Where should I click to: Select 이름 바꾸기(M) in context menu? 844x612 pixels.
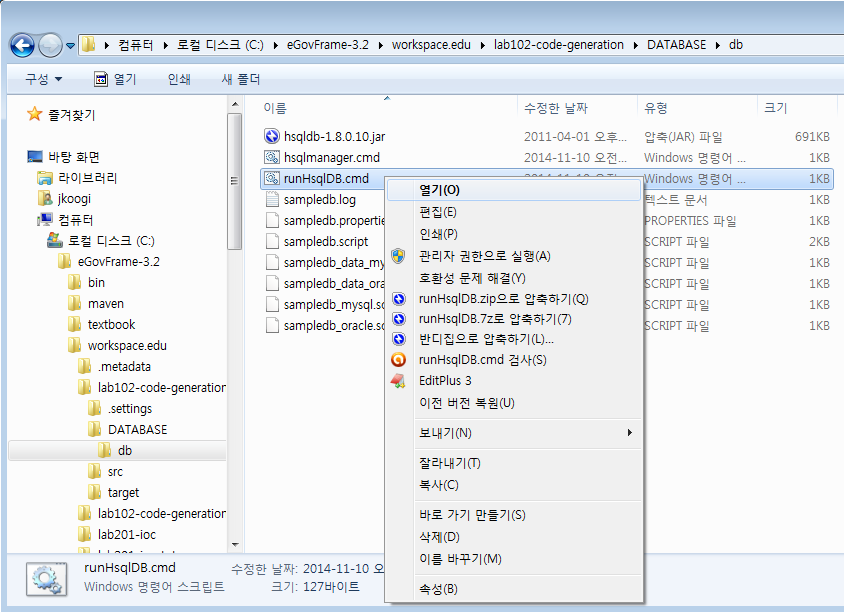(x=460, y=558)
